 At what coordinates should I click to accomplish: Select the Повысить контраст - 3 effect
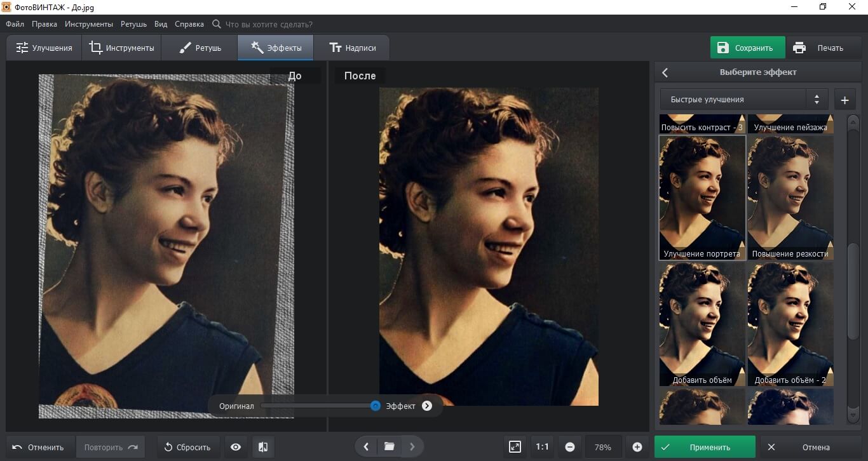point(702,124)
